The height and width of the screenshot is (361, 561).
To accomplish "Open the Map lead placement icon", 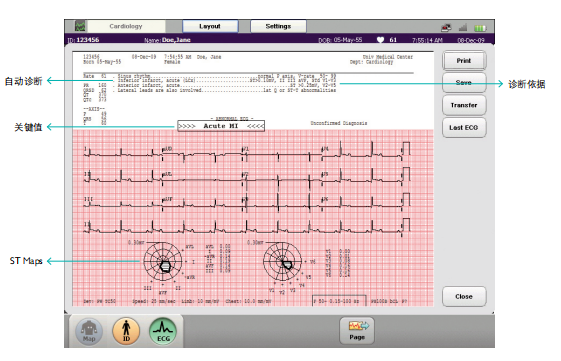I will tap(89, 331).
